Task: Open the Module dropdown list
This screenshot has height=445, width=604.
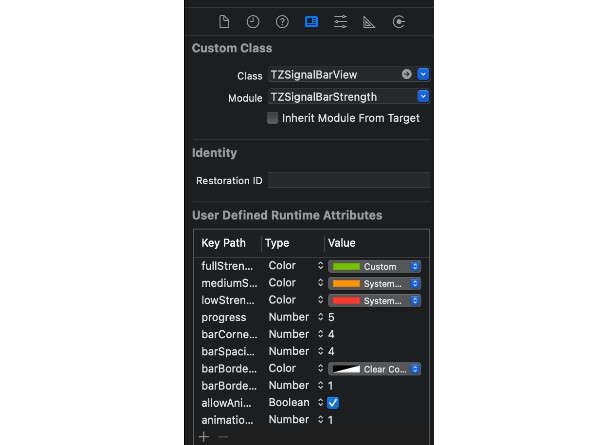Action: [423, 96]
